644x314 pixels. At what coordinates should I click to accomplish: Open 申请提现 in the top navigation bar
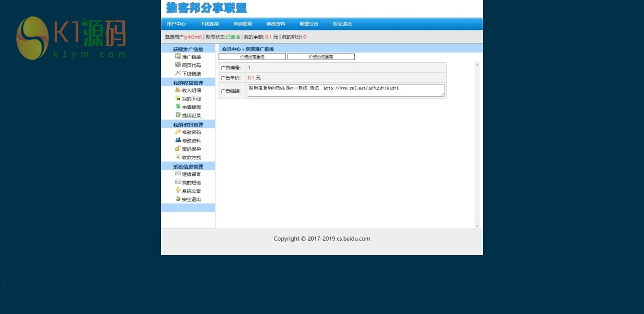[243, 24]
